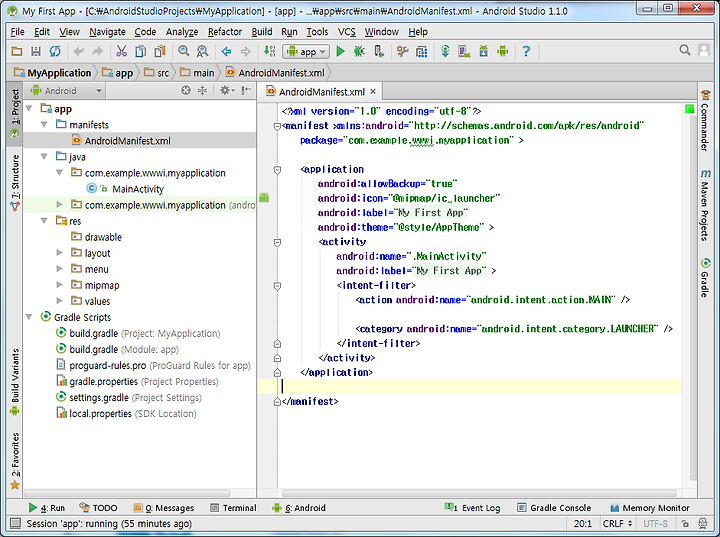
Task: Open the TODO tool window
Action: pyautogui.click(x=98, y=508)
